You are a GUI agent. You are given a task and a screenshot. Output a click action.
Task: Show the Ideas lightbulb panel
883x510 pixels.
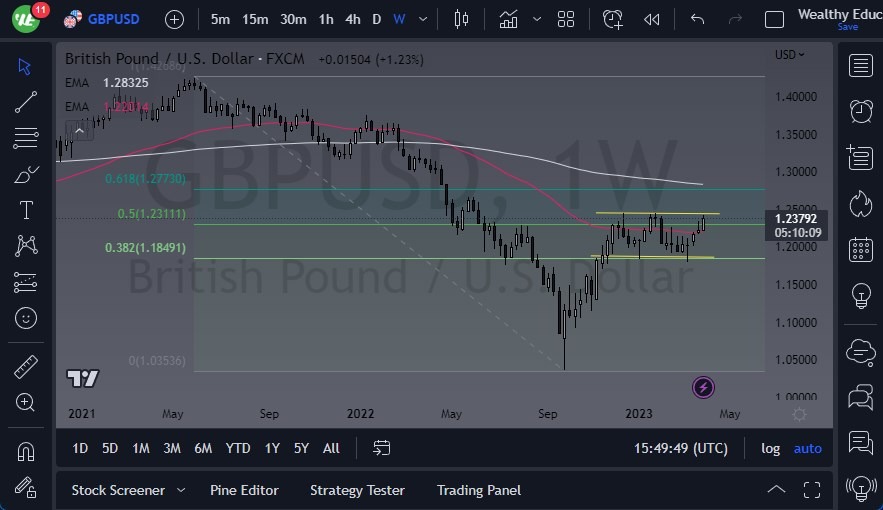tap(860, 295)
